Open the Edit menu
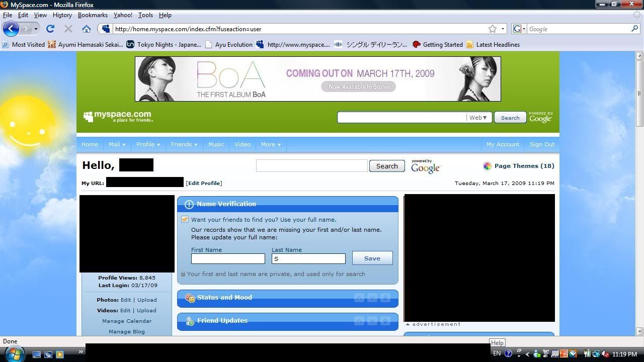The height and width of the screenshot is (362, 644). click(x=23, y=15)
